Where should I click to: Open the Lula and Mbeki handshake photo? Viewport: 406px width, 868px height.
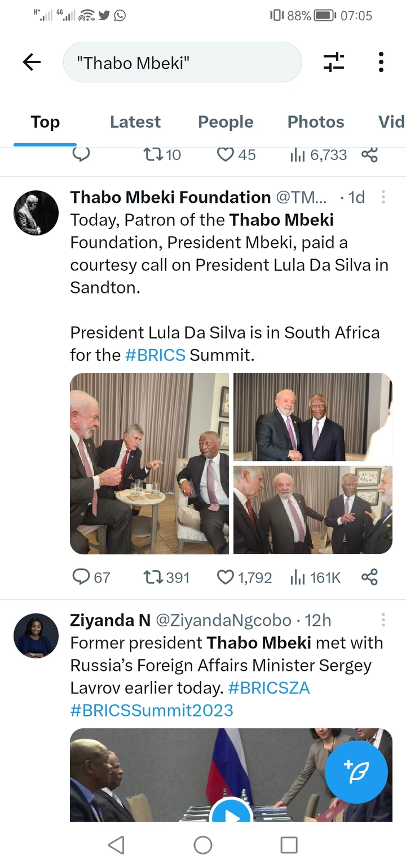tap(312, 417)
